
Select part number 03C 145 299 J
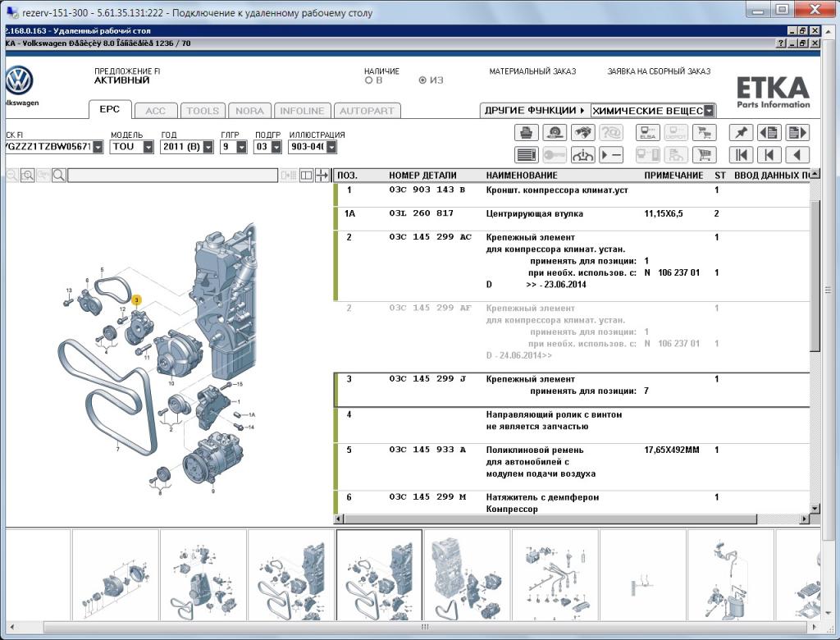[427, 379]
